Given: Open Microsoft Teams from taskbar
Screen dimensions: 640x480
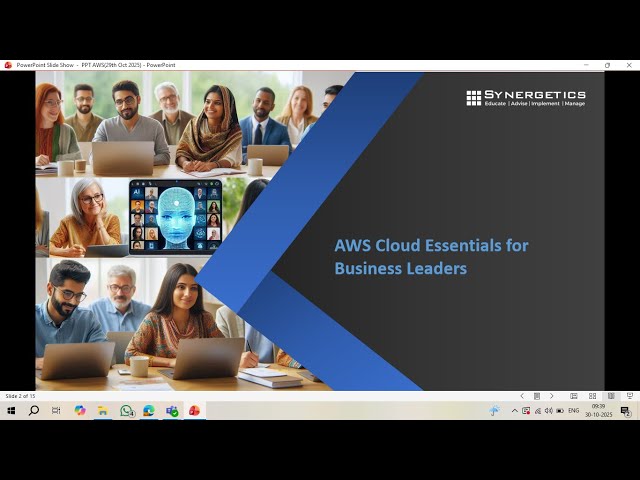Looking at the screenshot, I should [172, 411].
